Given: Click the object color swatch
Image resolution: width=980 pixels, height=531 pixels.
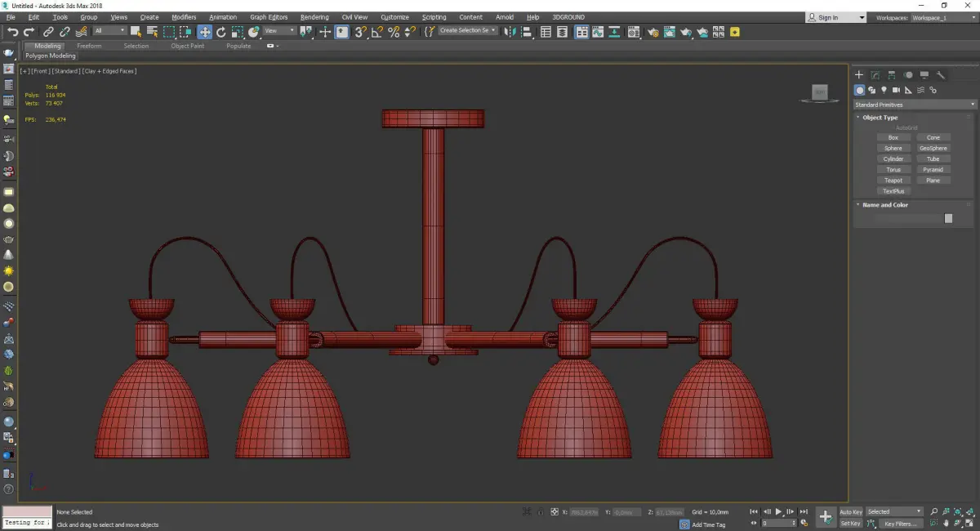Looking at the screenshot, I should 948,218.
